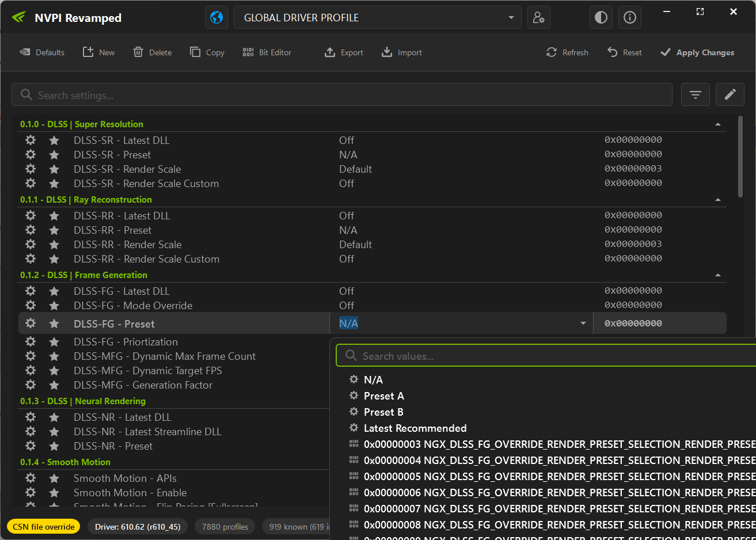This screenshot has width=756, height=540.
Task: Click the Reset button
Action: pos(625,52)
